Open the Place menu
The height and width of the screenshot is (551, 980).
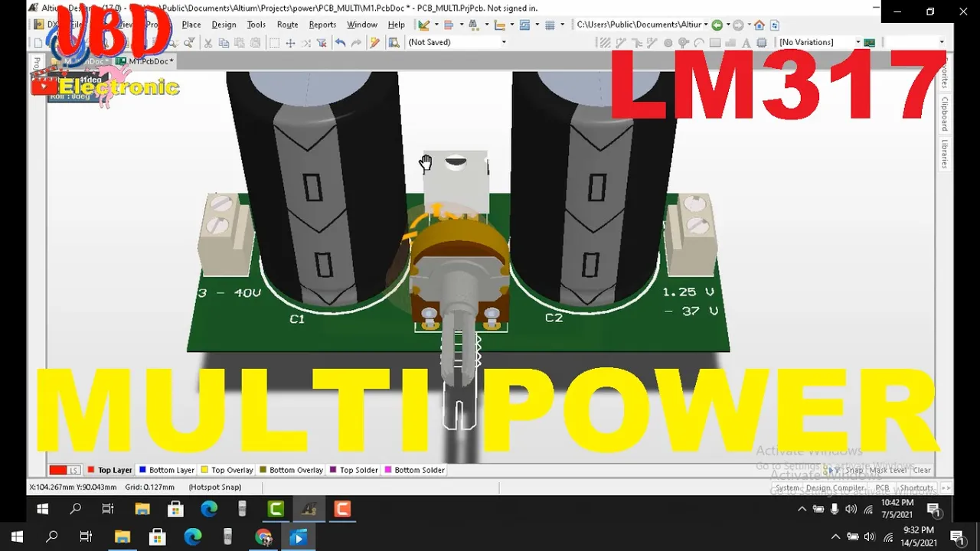[191, 24]
